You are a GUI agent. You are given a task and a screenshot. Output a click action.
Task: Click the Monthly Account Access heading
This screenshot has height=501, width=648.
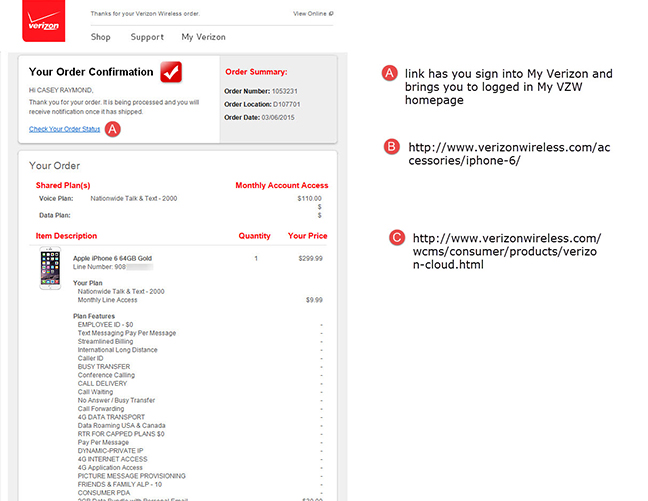pyautogui.click(x=282, y=185)
